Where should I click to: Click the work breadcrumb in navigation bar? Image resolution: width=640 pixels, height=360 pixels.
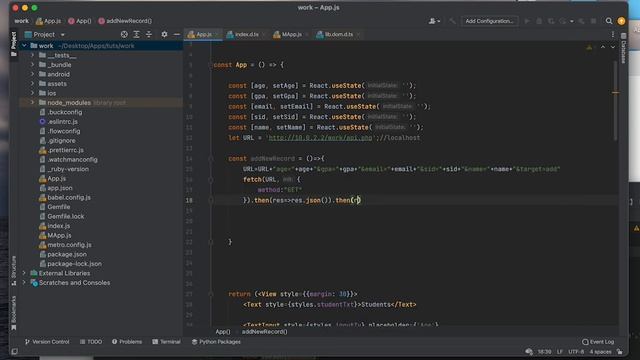click(22, 21)
